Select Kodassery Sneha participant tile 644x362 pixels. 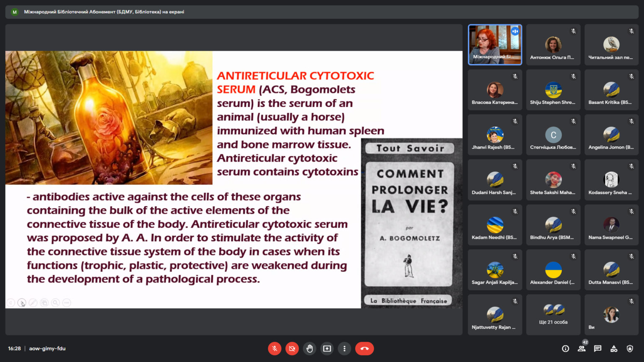[612, 180]
